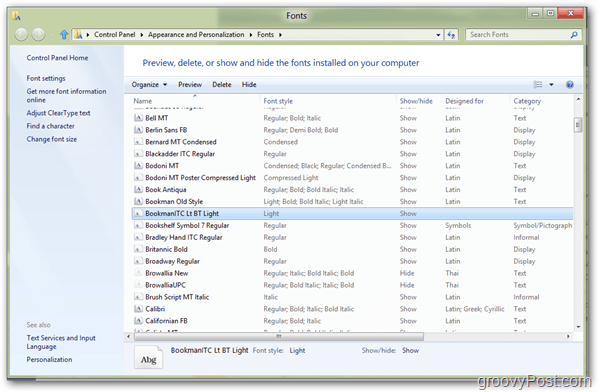This screenshot has width=600, height=392.
Task: Click the scroll right arrow
Action: 568,336
